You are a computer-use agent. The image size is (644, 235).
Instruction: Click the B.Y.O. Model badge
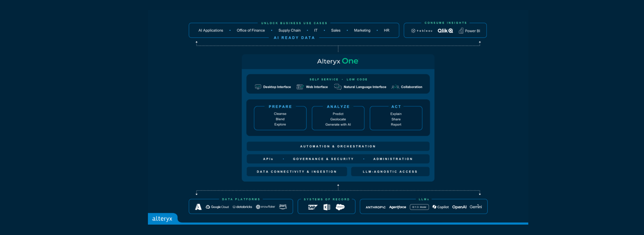(x=419, y=207)
